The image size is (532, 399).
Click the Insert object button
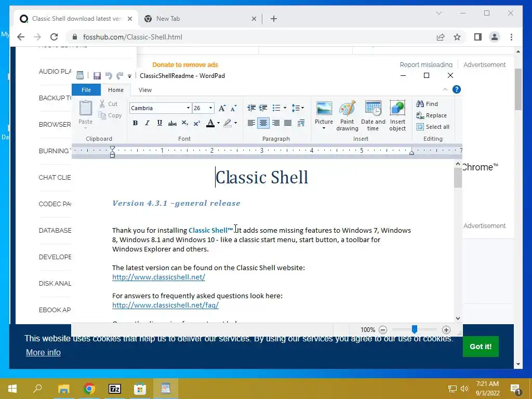(397, 116)
